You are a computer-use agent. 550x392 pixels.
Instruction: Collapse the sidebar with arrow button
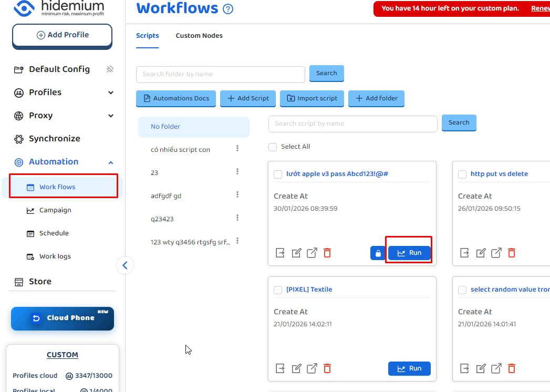(125, 265)
